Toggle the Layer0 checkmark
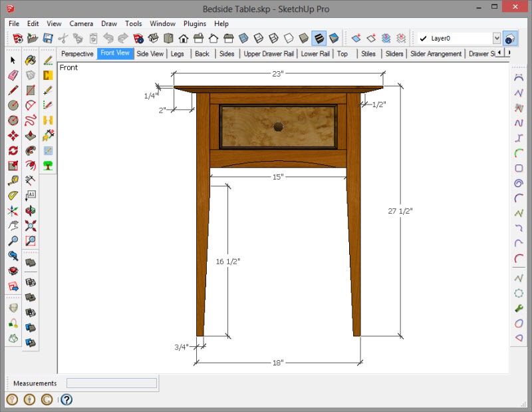 423,39
